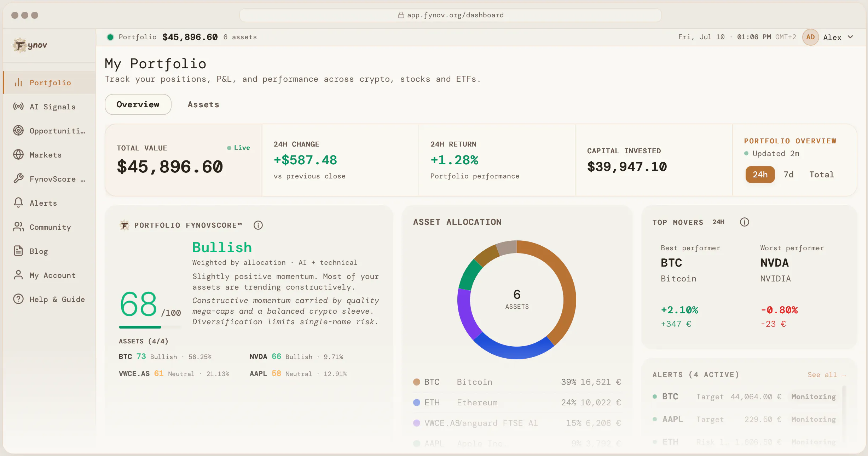Image resolution: width=868 pixels, height=456 pixels.
Task: Click the Fynov logo in the sidebar
Action: click(30, 45)
